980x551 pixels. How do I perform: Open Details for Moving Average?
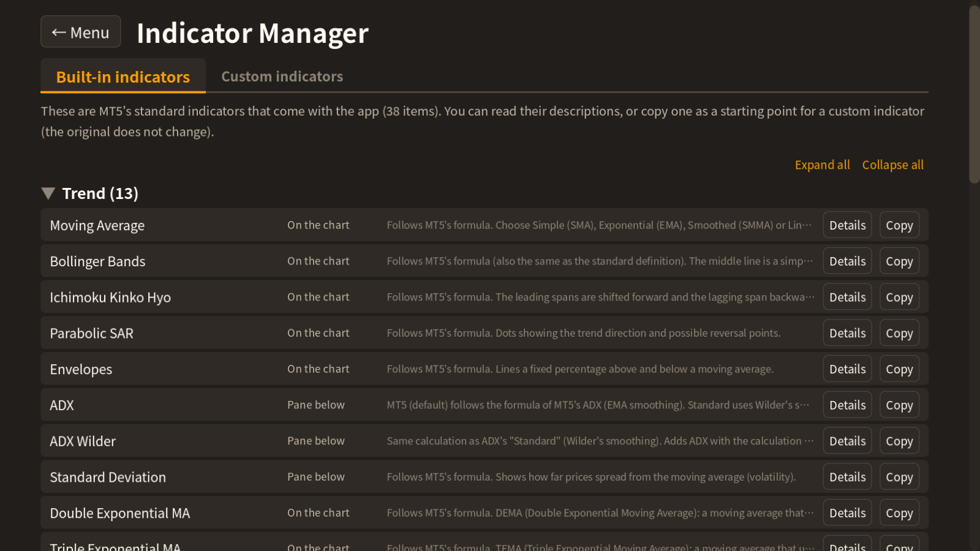pos(847,225)
